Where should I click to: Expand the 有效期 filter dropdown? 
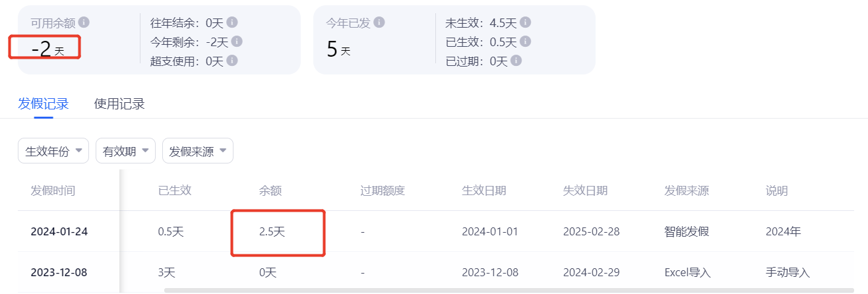coord(125,151)
